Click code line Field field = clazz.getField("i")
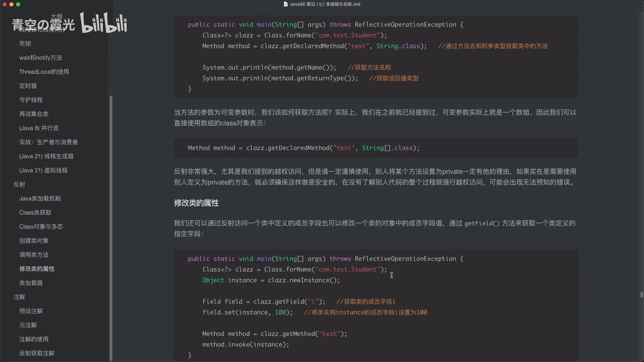 pos(264,302)
